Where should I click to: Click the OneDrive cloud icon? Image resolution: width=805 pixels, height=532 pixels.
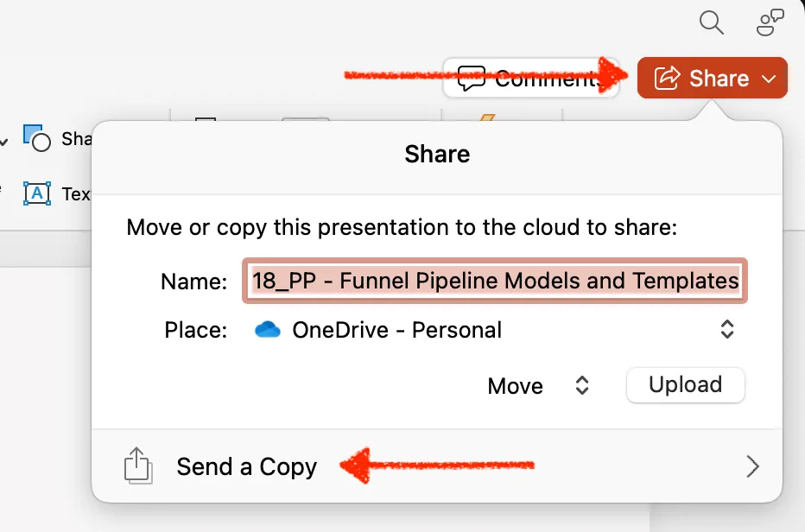coord(268,330)
